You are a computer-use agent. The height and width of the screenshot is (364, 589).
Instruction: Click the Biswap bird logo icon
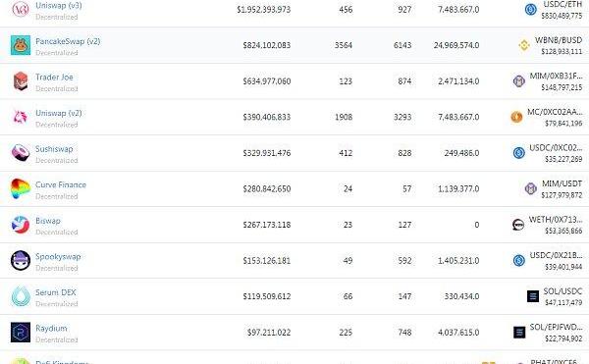[x=21, y=225]
